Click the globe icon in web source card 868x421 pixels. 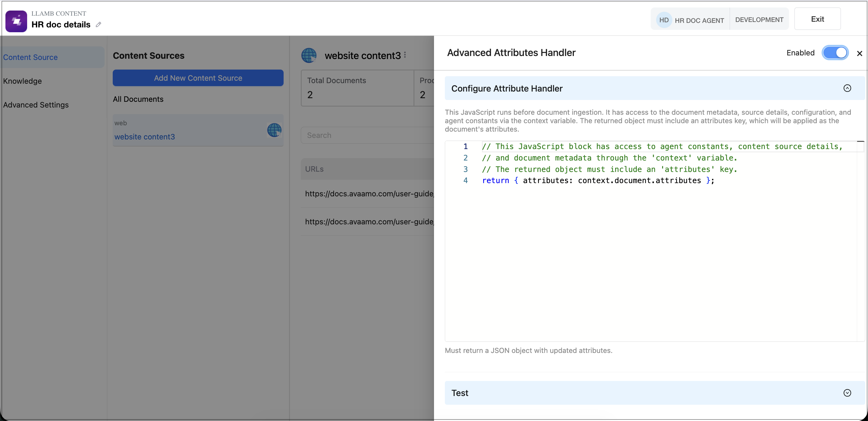[274, 130]
